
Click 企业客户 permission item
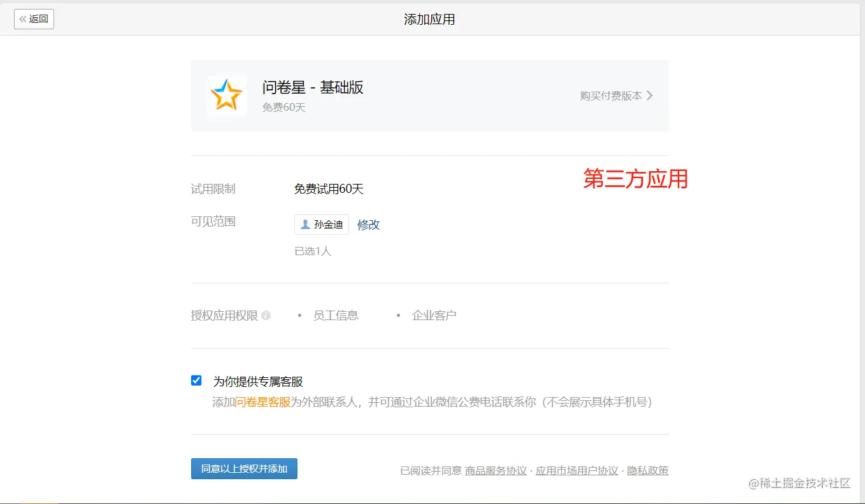click(434, 316)
